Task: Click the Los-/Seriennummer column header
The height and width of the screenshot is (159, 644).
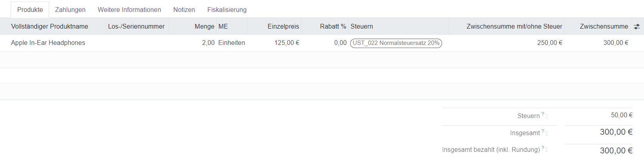Action: (136, 27)
